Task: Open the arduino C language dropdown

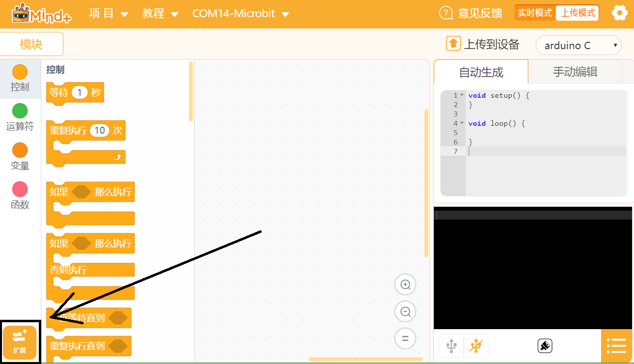Action: point(578,45)
